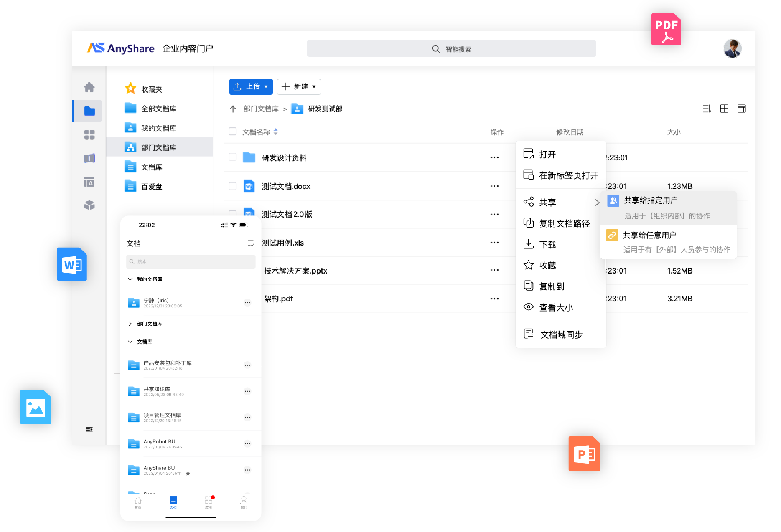Switch to grid view icon
The height and width of the screenshot is (532, 781).
pos(724,109)
